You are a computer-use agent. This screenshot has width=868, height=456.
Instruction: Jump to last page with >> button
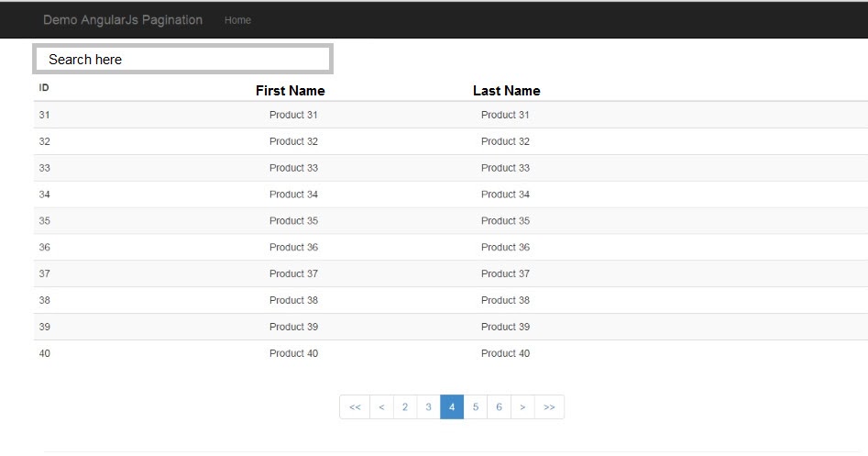click(549, 406)
